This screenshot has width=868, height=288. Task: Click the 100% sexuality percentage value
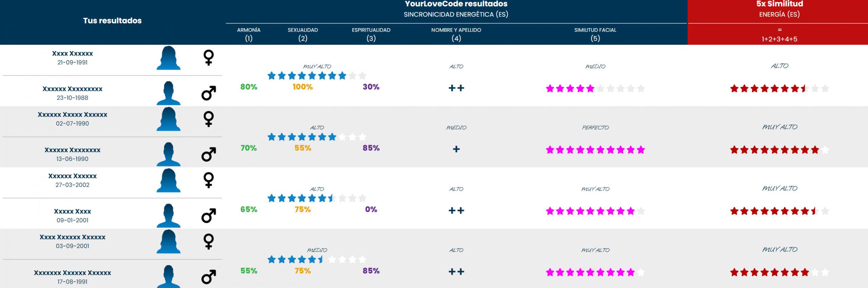point(303,87)
